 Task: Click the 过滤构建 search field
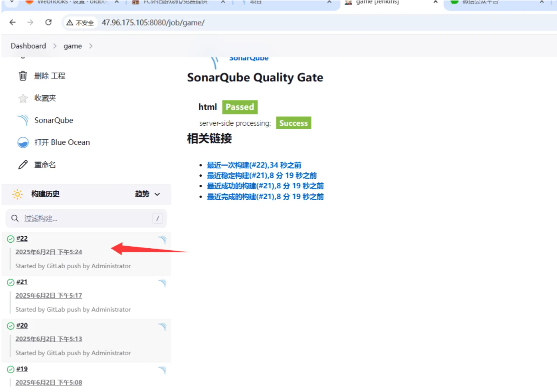(86, 218)
